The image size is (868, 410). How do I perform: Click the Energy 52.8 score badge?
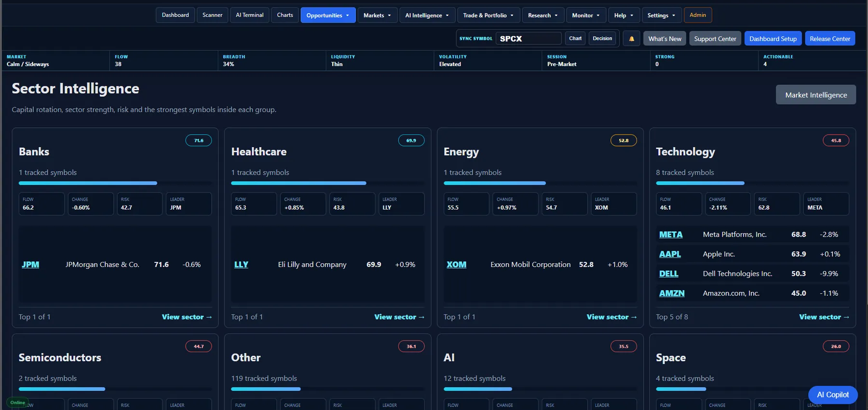(624, 140)
